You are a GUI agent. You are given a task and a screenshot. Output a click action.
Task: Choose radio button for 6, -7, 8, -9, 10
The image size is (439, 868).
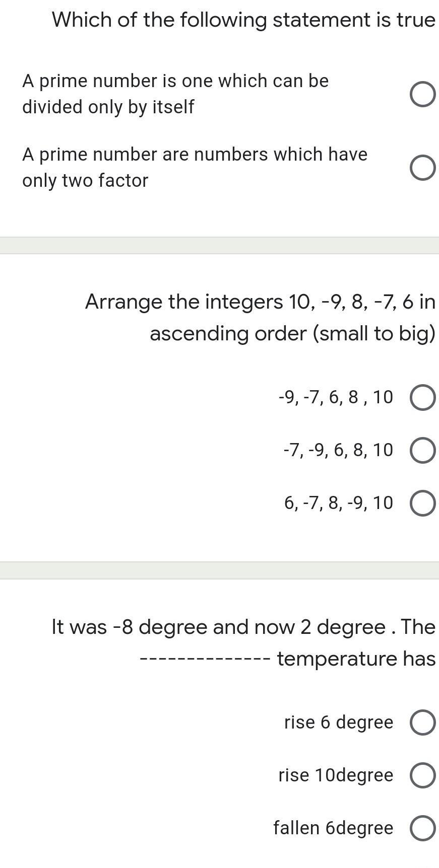coord(423,503)
